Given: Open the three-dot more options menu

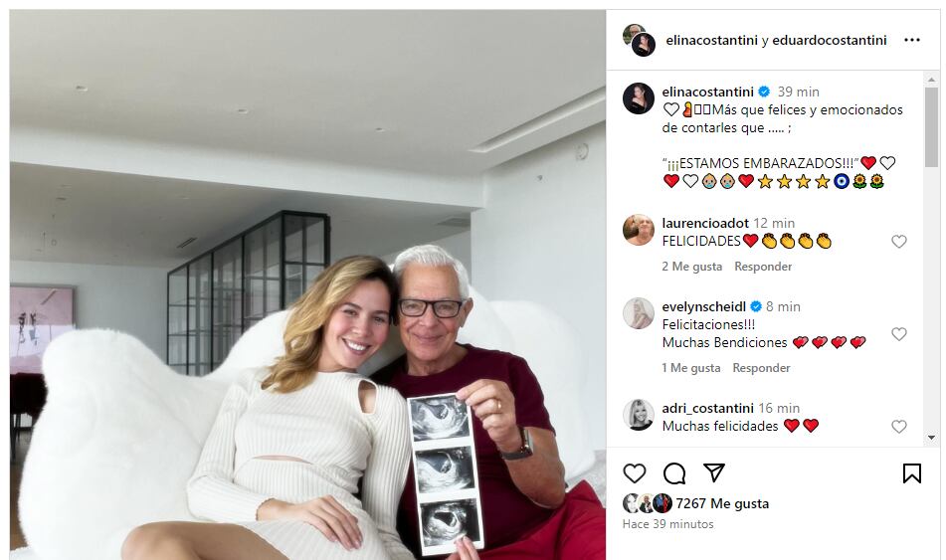Looking at the screenshot, I should click(911, 40).
